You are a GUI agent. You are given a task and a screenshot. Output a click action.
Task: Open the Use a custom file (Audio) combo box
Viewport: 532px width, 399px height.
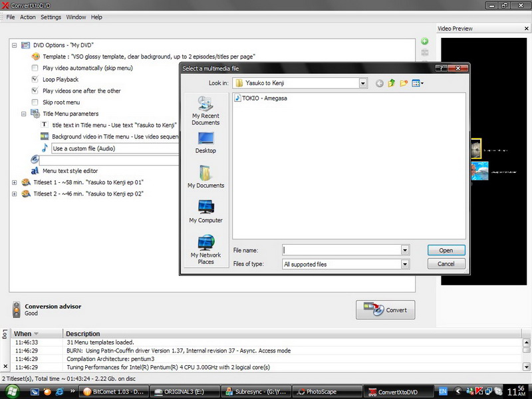(114, 148)
